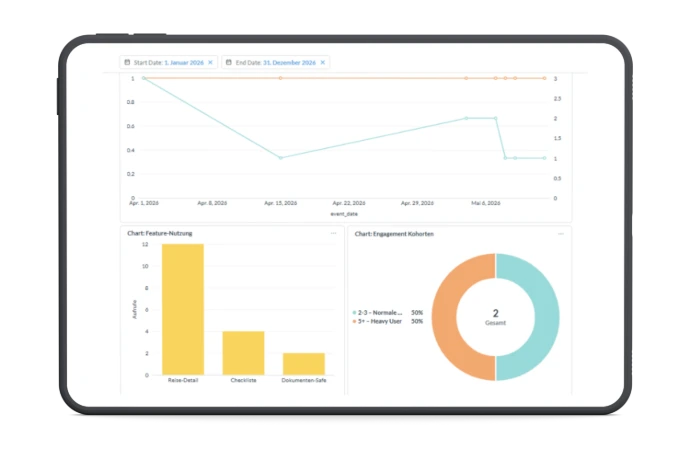
Task: Select the Dokumenten-Safe bar
Action: 304,364
